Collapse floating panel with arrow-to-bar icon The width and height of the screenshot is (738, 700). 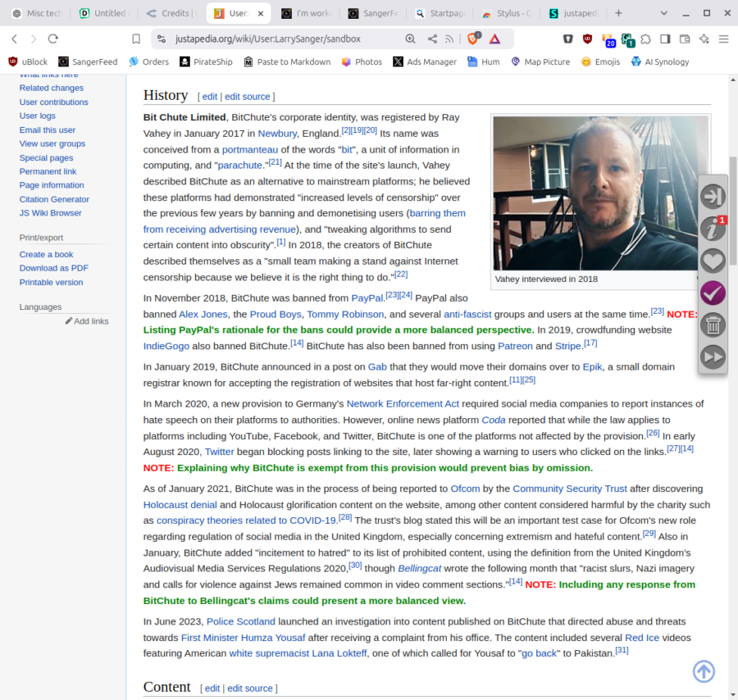click(713, 197)
